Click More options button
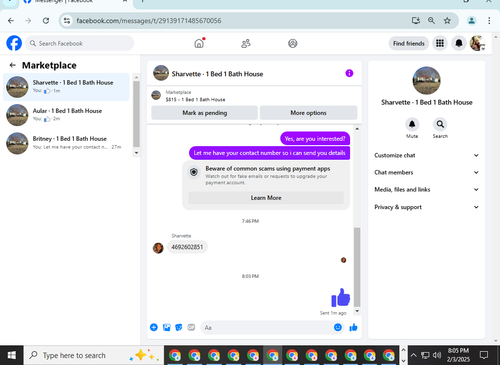500x365 pixels. coord(308,113)
